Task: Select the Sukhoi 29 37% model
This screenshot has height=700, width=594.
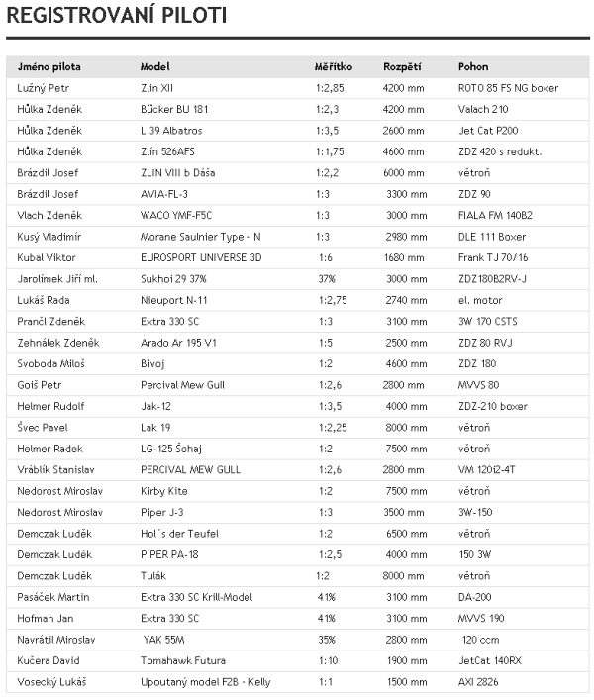Action: click(173, 279)
